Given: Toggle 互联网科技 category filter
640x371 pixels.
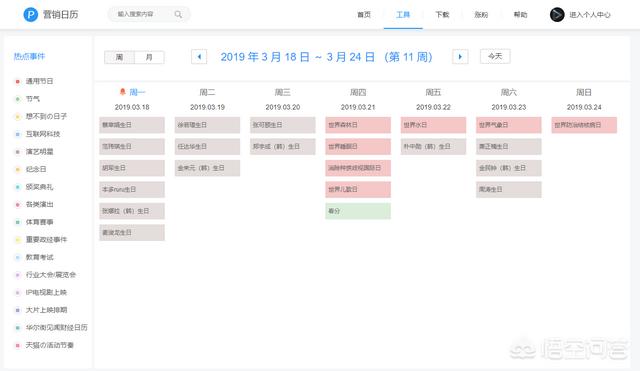Looking at the screenshot, I should 43,134.
